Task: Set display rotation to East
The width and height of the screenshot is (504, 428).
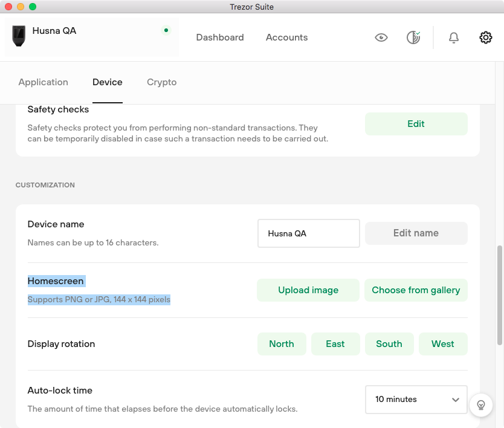Action: point(335,344)
